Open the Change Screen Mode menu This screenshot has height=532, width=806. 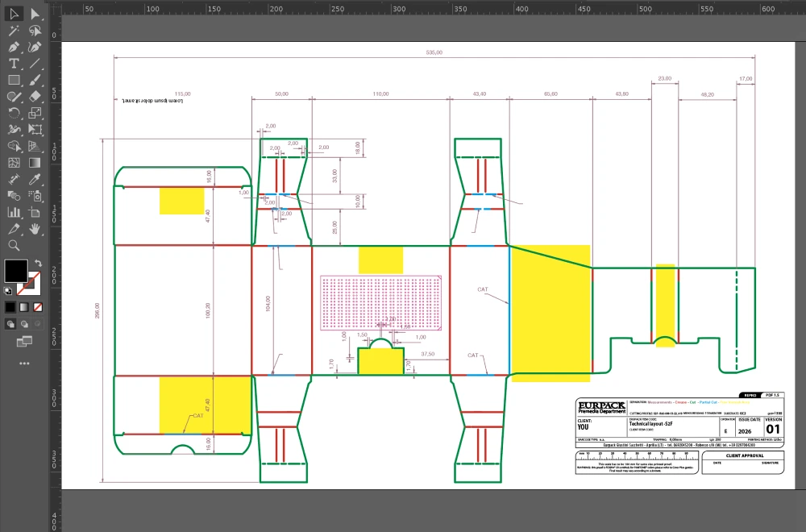pyautogui.click(x=24, y=342)
